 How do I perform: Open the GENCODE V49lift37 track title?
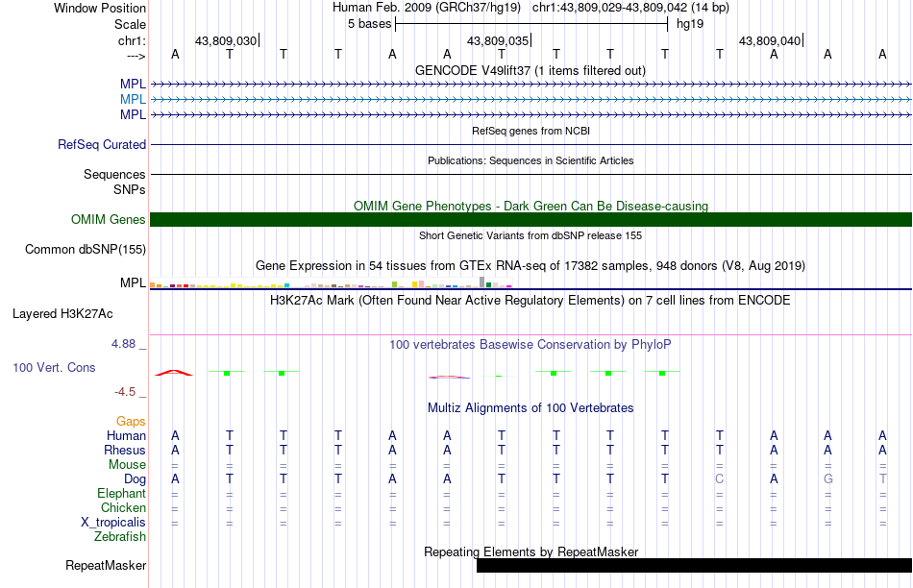pyautogui.click(x=531, y=70)
